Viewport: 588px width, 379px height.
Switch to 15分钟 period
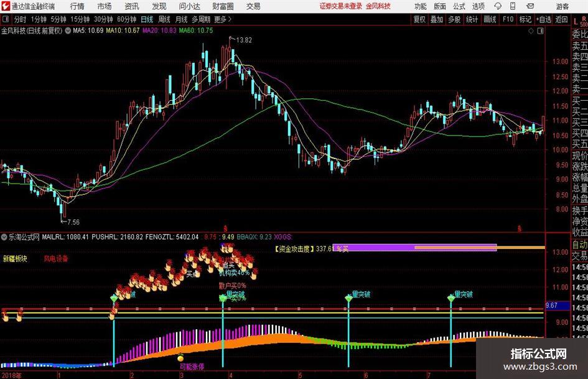pyautogui.click(x=80, y=19)
